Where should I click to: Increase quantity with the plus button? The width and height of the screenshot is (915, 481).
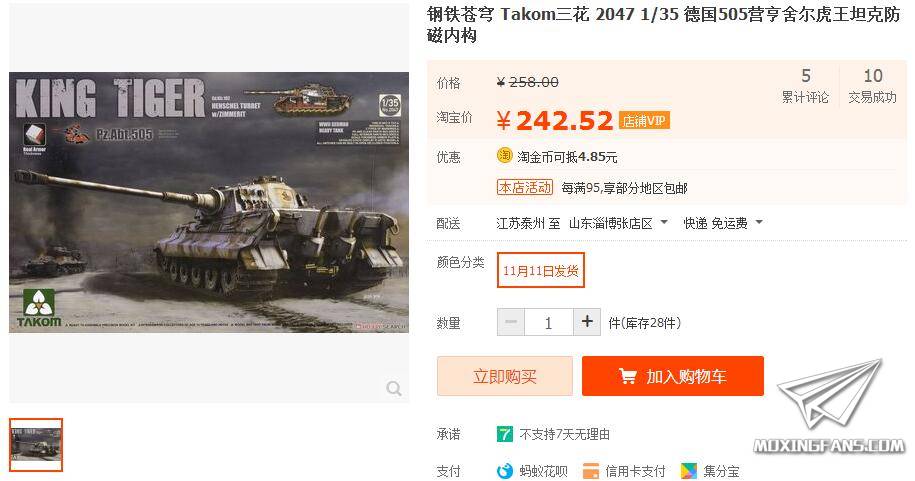(587, 322)
